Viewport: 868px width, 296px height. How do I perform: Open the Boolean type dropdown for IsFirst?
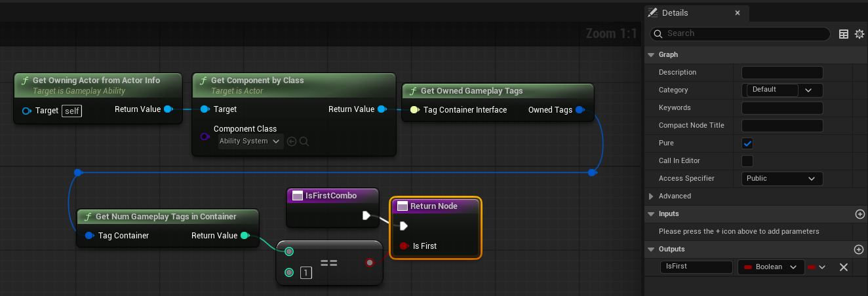click(771, 267)
